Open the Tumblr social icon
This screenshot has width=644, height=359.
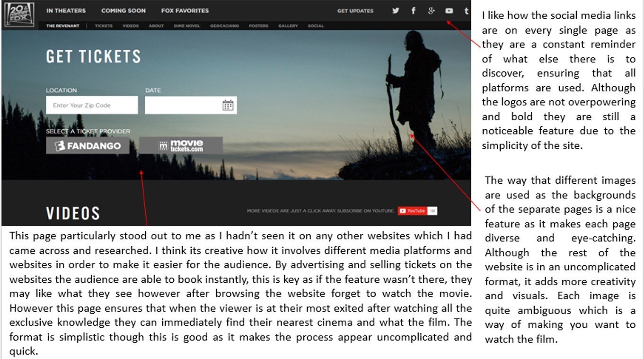click(467, 10)
